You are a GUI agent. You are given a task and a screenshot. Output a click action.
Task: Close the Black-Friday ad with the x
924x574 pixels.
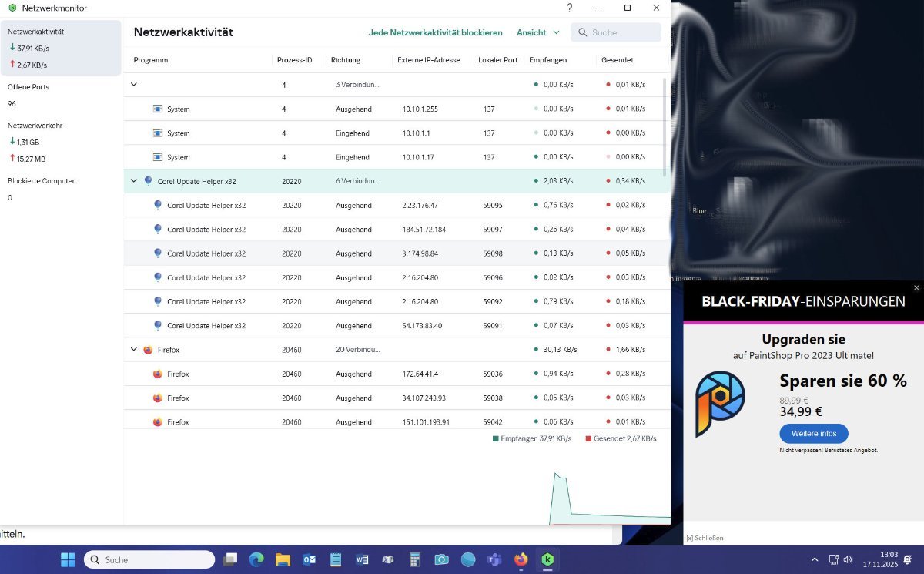[x=916, y=287]
